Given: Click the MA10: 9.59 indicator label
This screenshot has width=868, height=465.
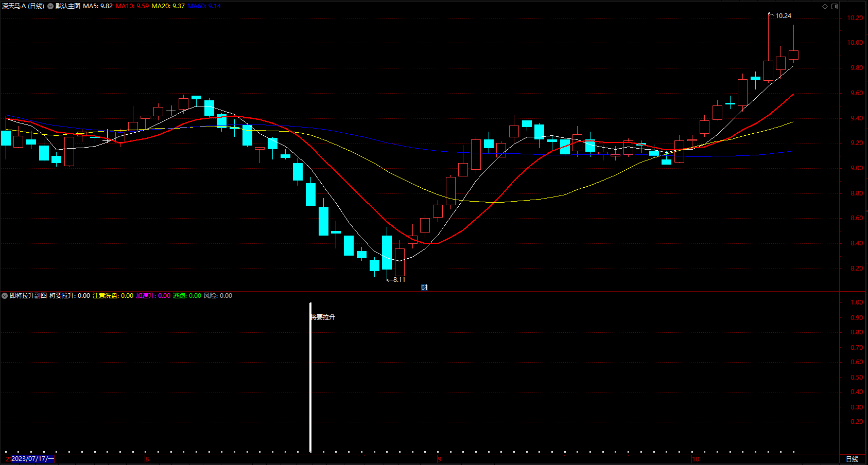Looking at the screenshot, I should click(x=132, y=6).
